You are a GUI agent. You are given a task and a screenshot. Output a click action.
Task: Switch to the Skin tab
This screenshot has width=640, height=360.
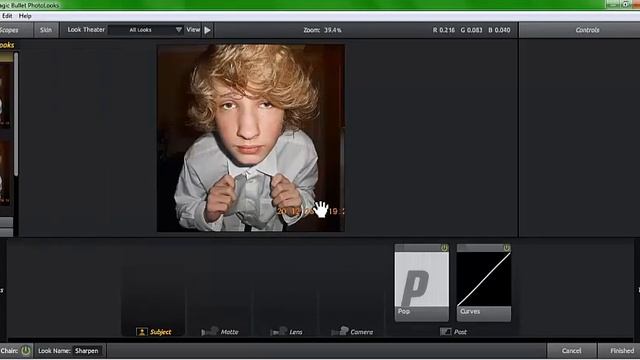pyautogui.click(x=46, y=30)
